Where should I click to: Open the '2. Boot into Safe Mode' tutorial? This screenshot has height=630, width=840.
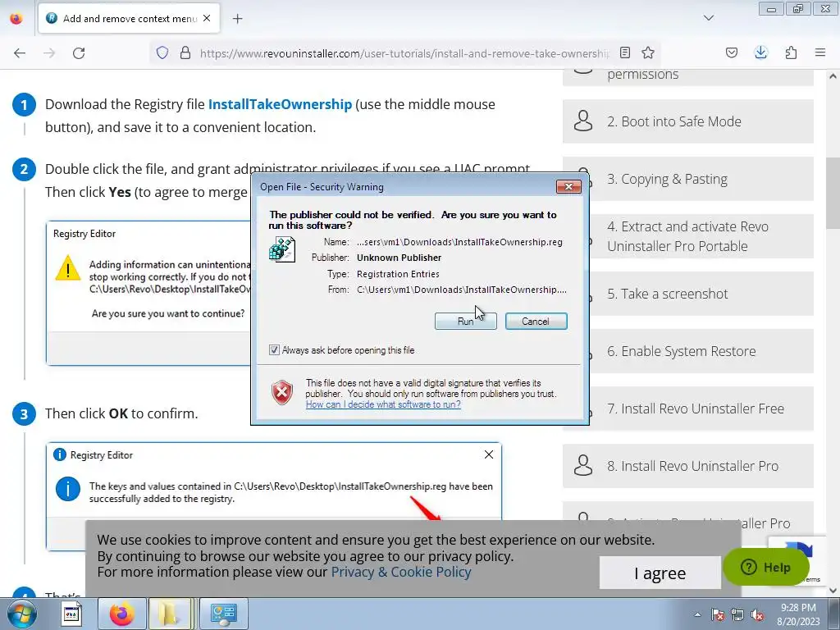pos(688,121)
